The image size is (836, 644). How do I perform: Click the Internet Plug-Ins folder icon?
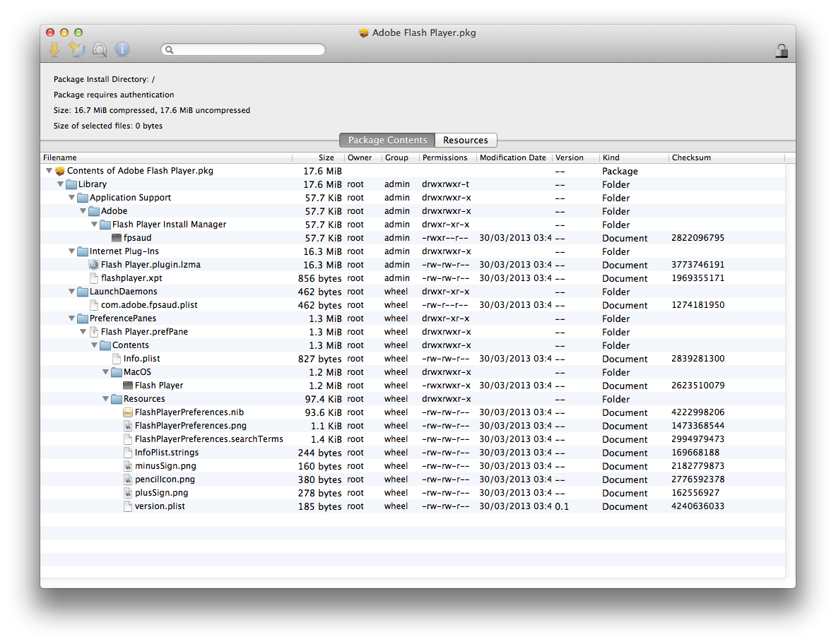pos(83,251)
